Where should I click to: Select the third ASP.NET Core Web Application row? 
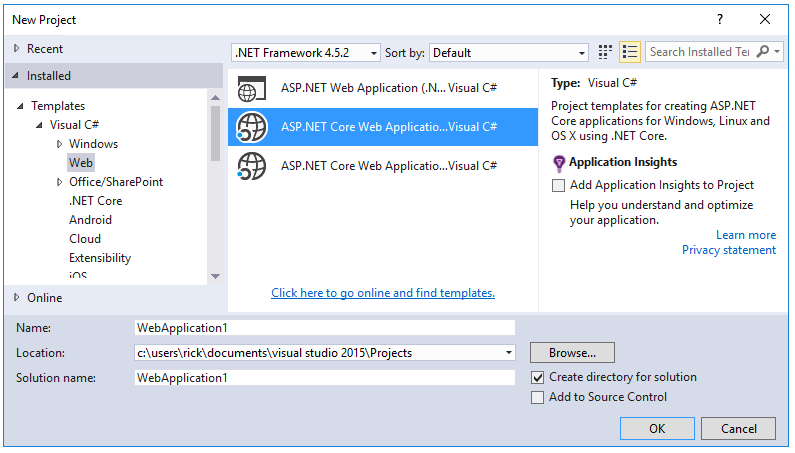tap(383, 166)
